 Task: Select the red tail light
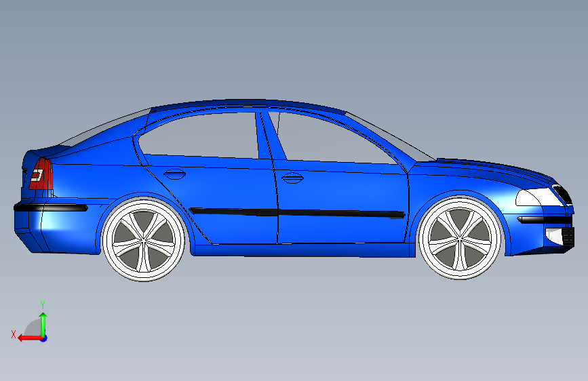click(x=41, y=174)
